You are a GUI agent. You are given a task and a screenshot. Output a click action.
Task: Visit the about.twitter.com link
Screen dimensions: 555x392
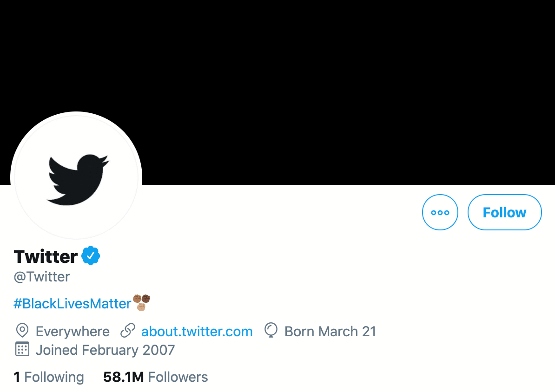click(197, 332)
